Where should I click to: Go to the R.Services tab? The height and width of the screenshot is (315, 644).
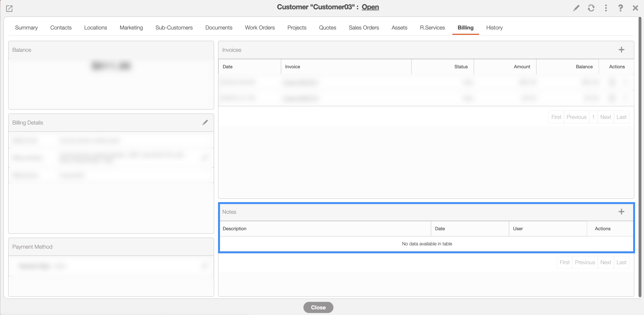click(x=432, y=28)
